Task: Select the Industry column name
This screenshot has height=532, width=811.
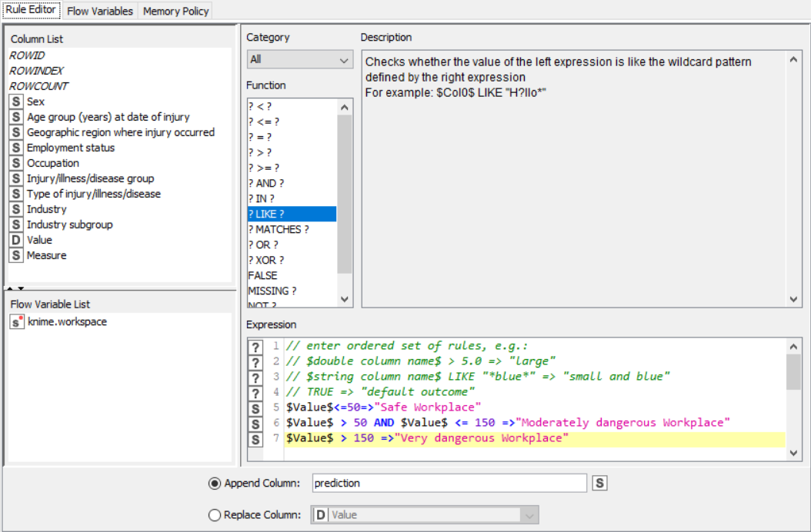Action: pos(46,209)
